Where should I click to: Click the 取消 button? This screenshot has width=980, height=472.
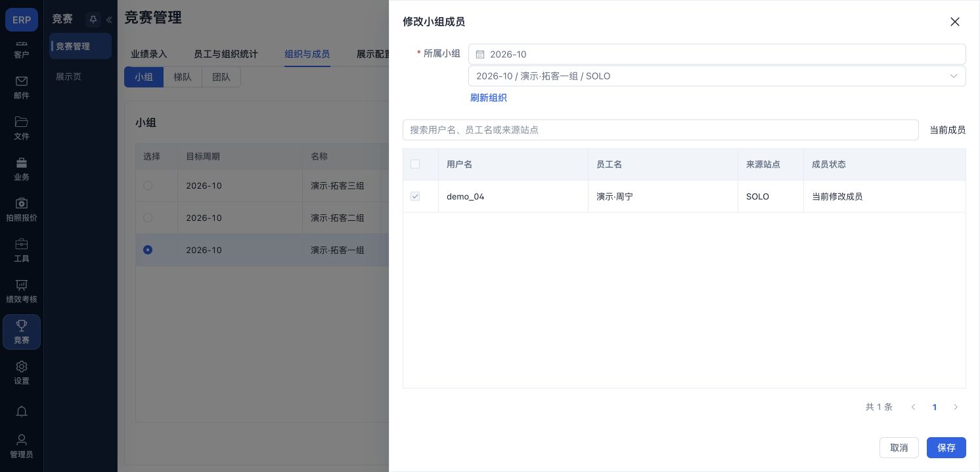click(899, 448)
